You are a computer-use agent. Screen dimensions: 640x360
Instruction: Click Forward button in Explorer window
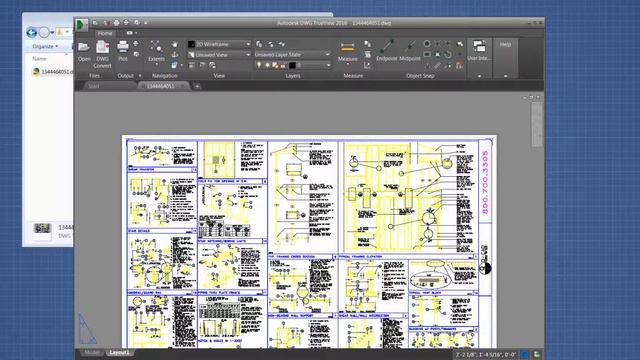[x=44, y=32]
